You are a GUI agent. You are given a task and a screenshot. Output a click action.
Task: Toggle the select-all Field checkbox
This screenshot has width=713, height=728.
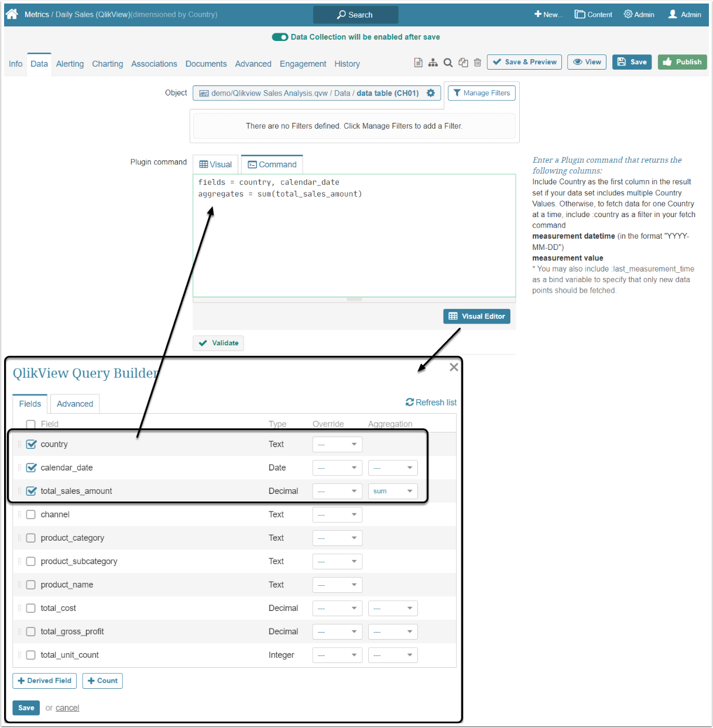coord(31,424)
